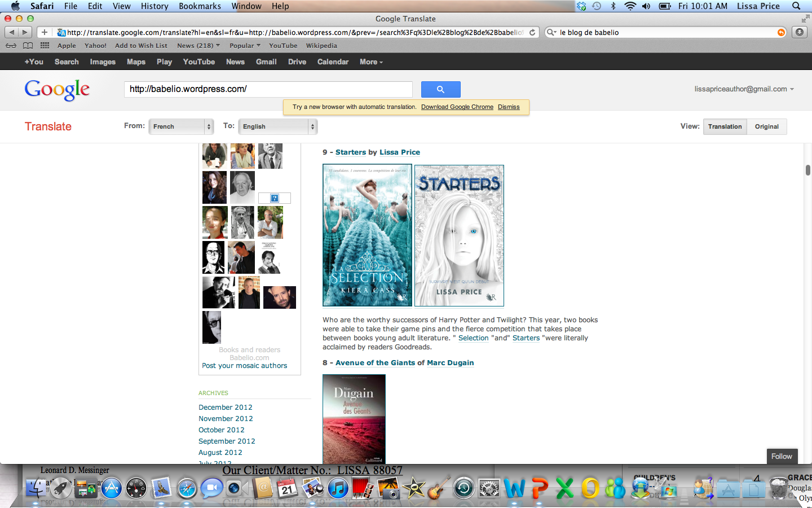Open the Selection link in the paragraph
This screenshot has width=812, height=508.
point(474,338)
